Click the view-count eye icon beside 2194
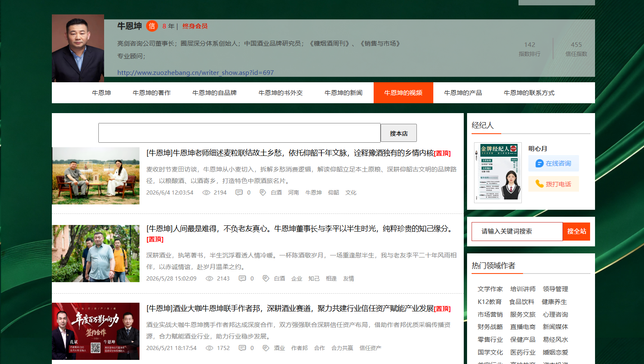 coord(206,192)
